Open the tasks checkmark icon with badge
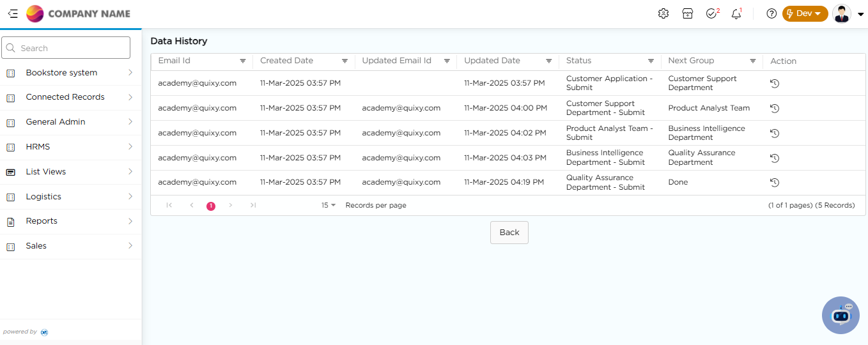 point(711,13)
